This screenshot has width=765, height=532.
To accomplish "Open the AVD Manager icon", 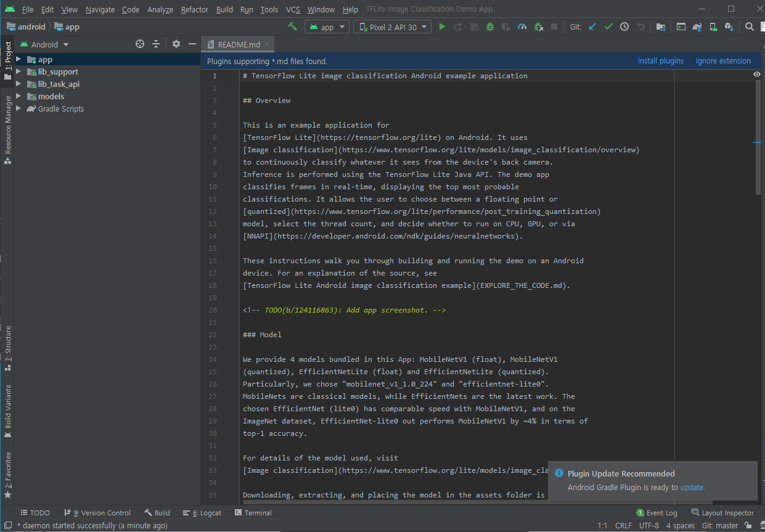I will [x=713, y=27].
